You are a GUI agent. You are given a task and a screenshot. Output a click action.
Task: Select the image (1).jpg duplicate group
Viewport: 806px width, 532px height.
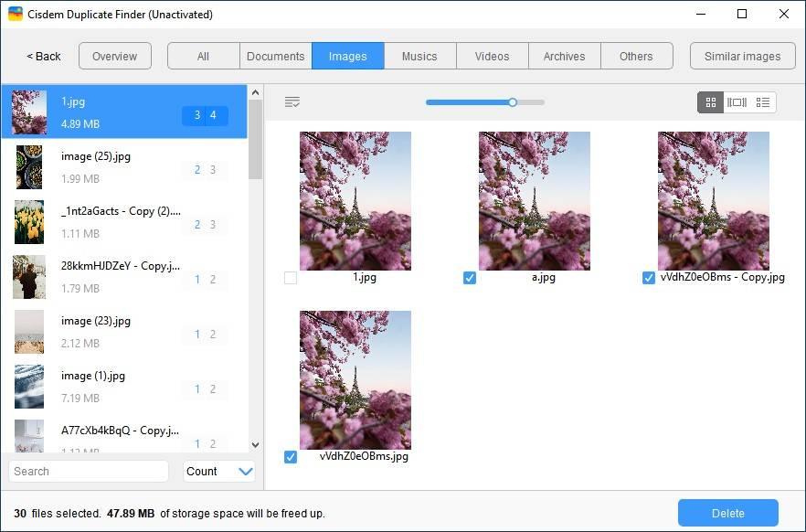click(124, 387)
